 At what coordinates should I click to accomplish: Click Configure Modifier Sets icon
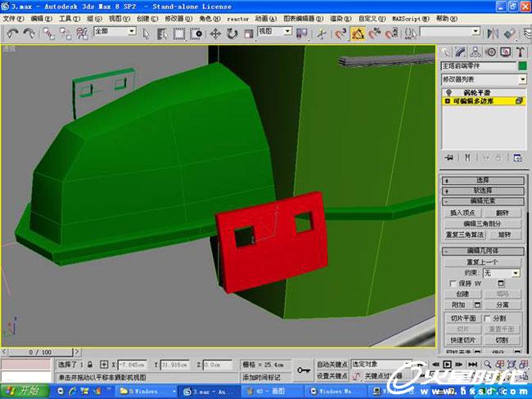click(x=517, y=158)
